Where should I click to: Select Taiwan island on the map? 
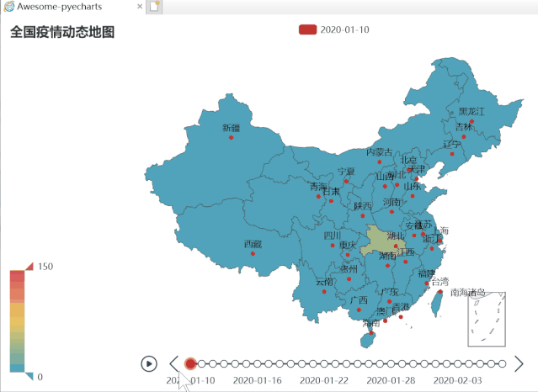pos(436,305)
